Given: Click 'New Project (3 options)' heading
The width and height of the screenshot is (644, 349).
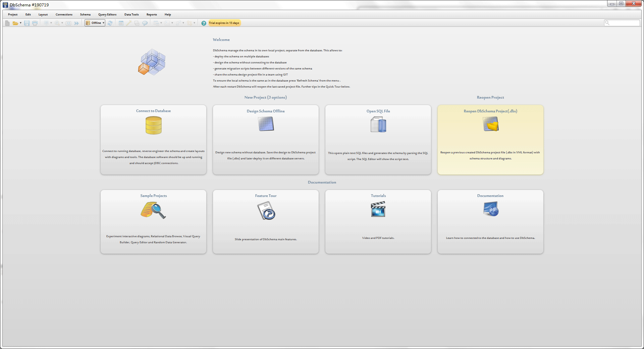Looking at the screenshot, I should coord(265,97).
